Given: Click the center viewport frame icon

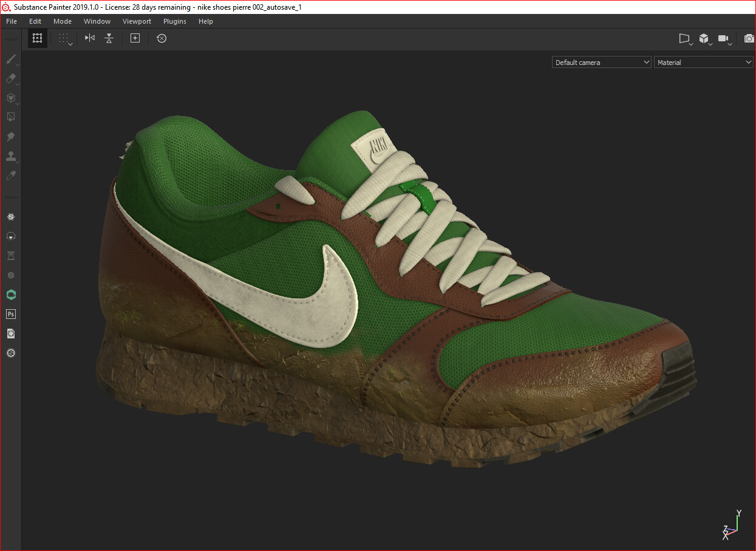Looking at the screenshot, I should 135,38.
